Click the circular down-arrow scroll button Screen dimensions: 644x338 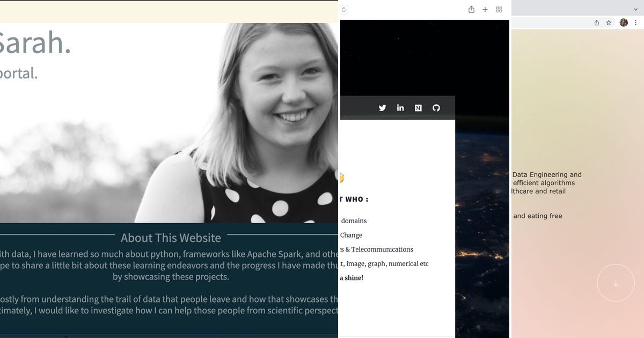[616, 283]
